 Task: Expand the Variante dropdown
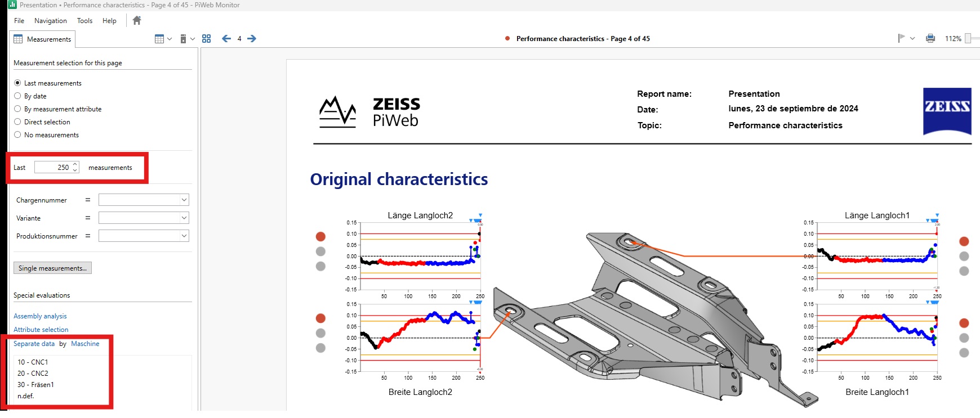[144, 218]
